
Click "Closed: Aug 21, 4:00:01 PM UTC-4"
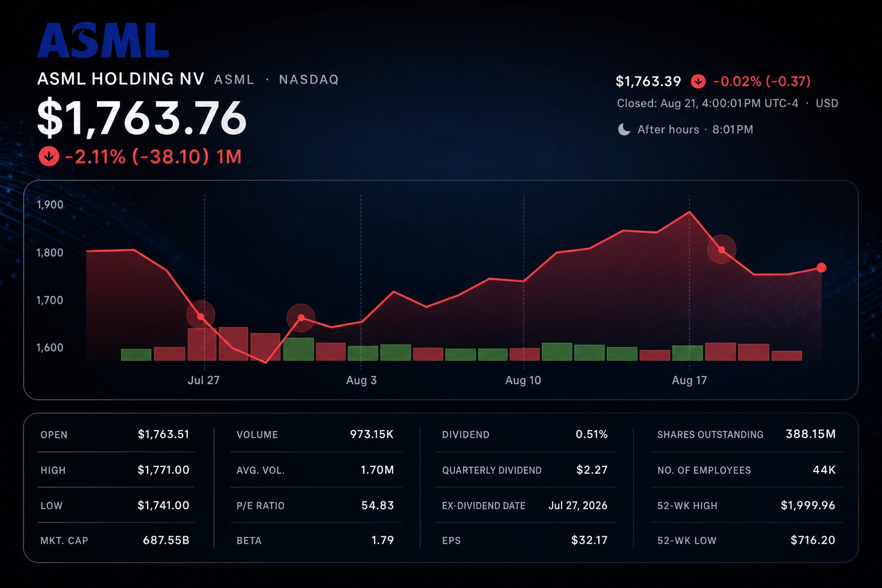pos(707,103)
